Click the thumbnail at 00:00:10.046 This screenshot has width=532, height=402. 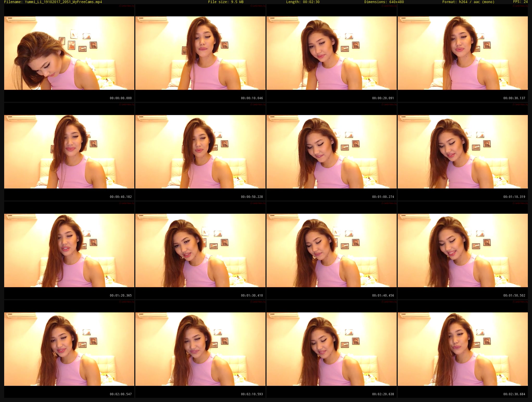click(x=200, y=53)
